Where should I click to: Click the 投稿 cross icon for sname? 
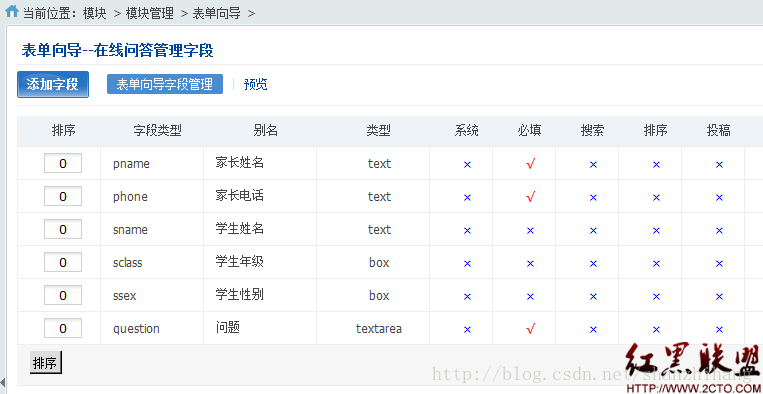coord(719,231)
